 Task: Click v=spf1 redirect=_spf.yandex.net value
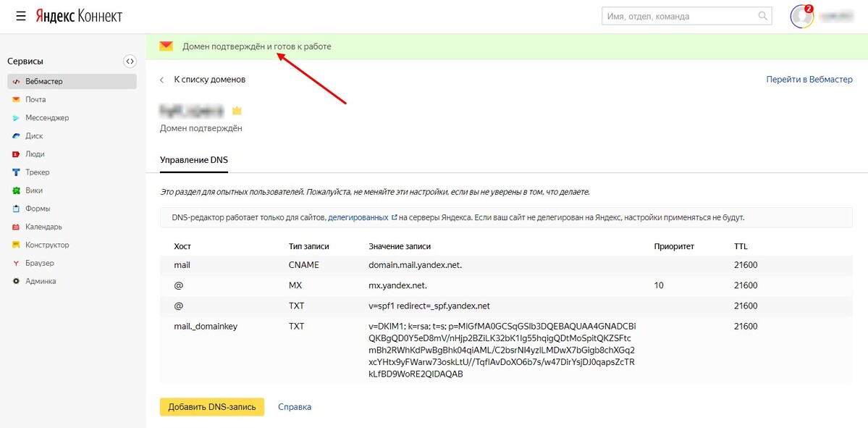(x=429, y=306)
